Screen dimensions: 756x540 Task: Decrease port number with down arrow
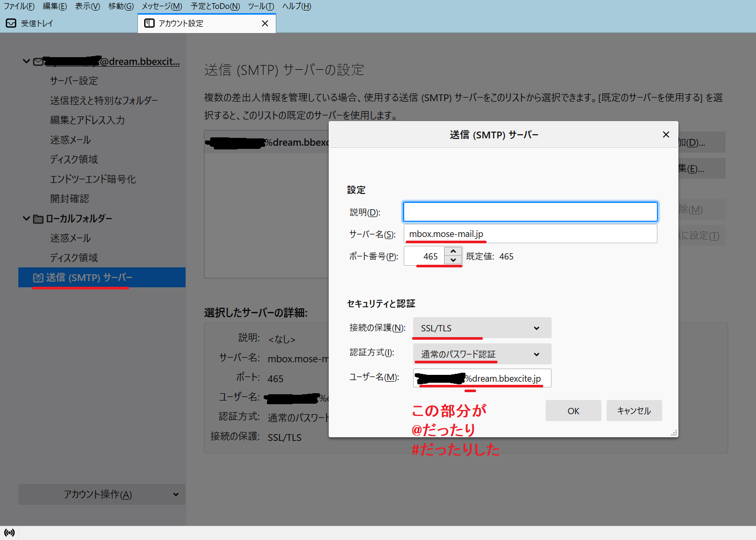[x=453, y=261]
